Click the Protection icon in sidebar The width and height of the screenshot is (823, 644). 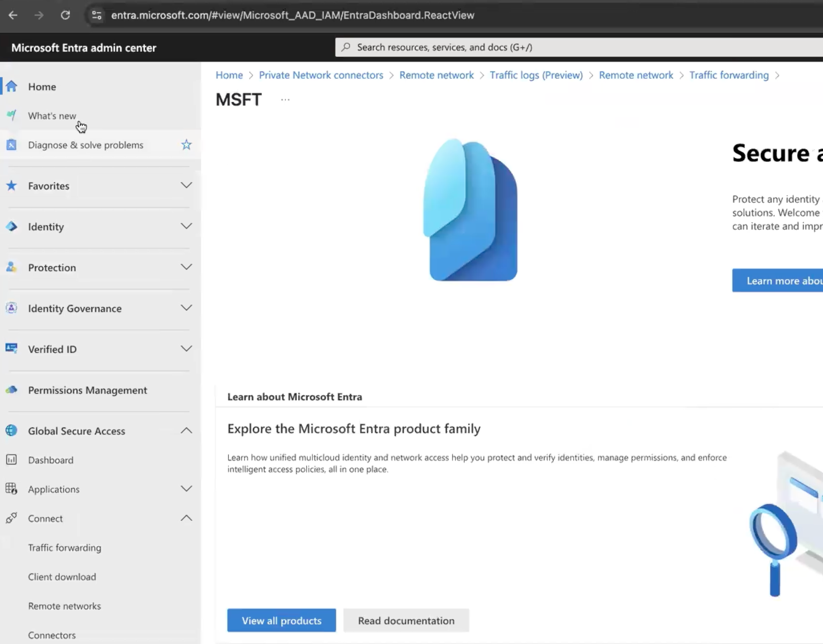[x=12, y=267]
